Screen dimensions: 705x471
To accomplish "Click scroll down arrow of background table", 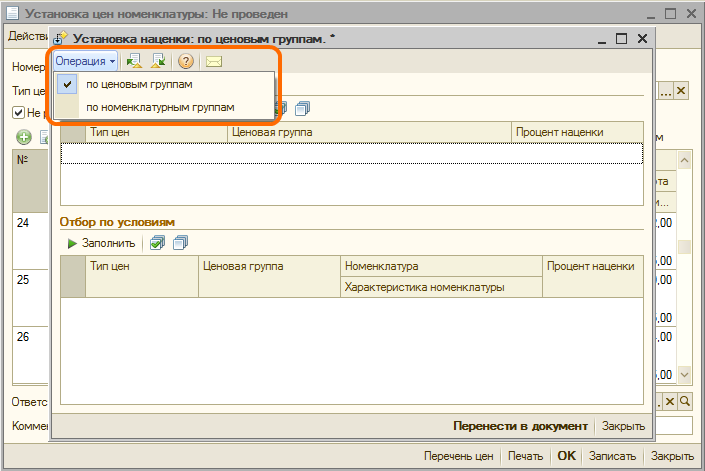I will point(684,374).
